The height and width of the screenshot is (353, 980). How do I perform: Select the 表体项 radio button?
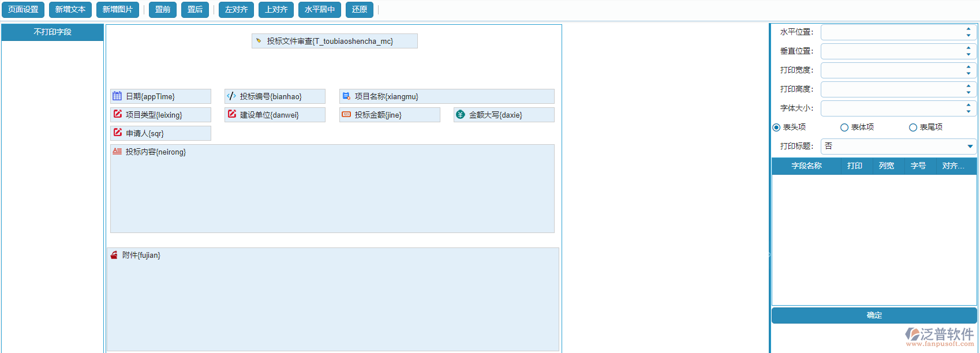pos(844,127)
